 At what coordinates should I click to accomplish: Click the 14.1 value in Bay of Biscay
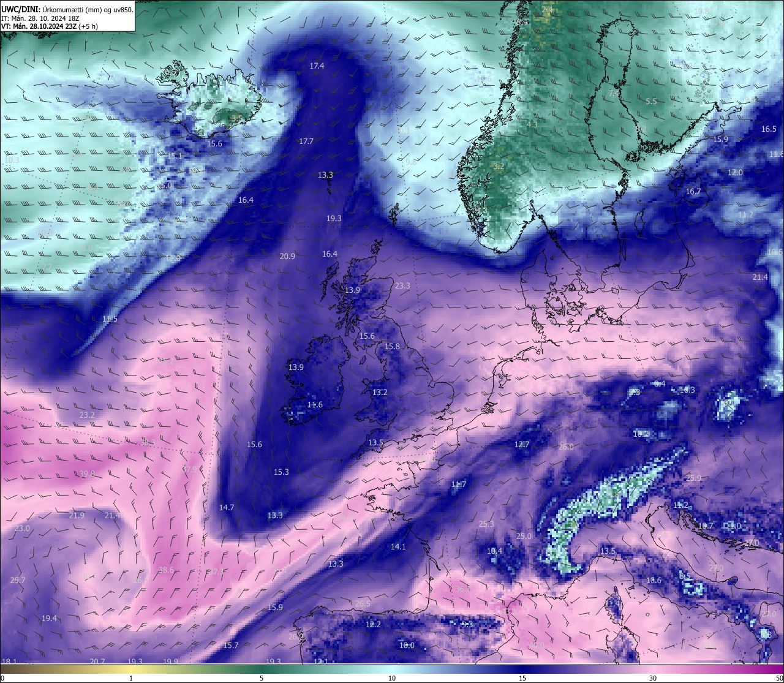pyautogui.click(x=398, y=546)
